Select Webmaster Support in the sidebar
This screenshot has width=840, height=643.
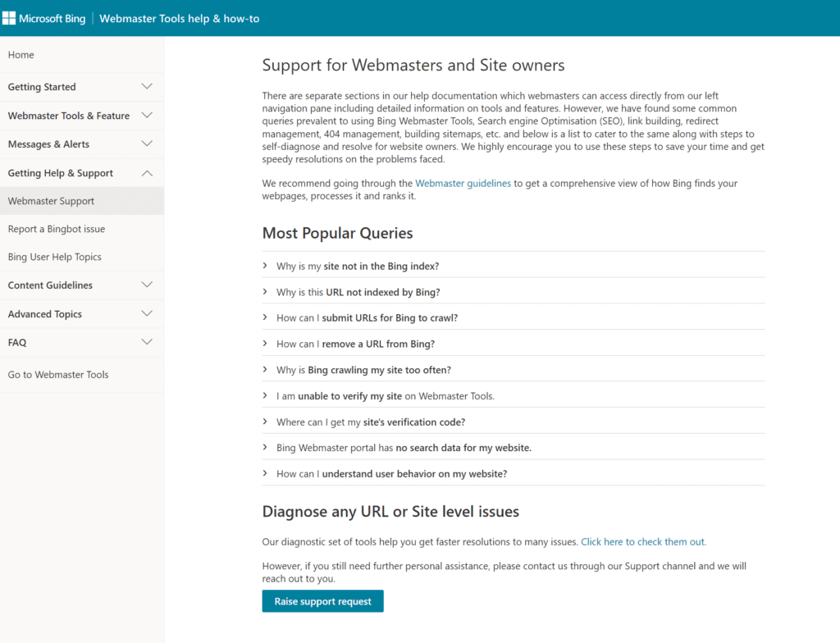[51, 201]
